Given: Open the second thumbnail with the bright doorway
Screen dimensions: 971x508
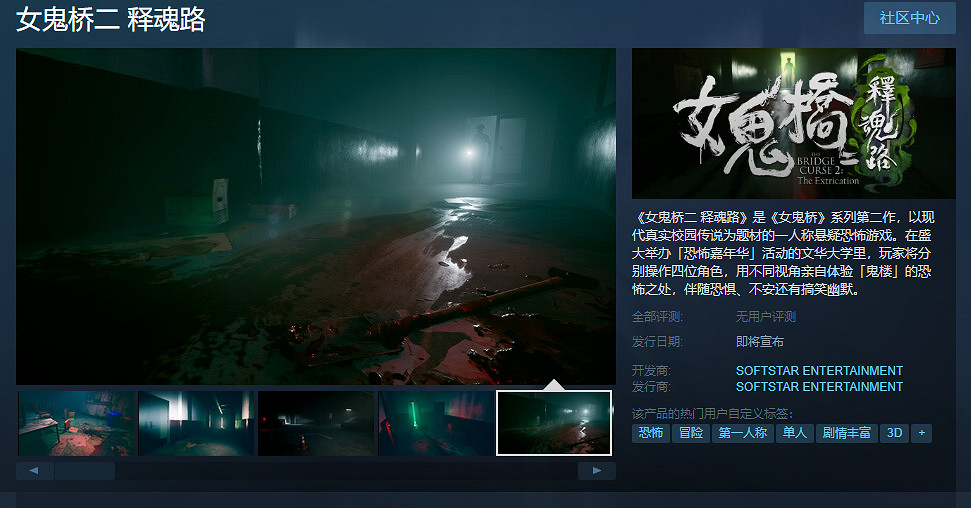Looking at the screenshot, I should pos(196,423).
